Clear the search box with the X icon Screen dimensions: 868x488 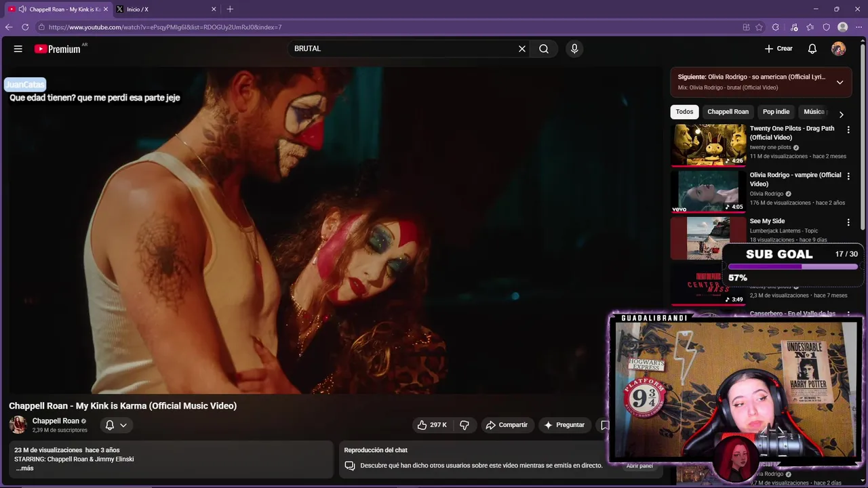point(522,49)
